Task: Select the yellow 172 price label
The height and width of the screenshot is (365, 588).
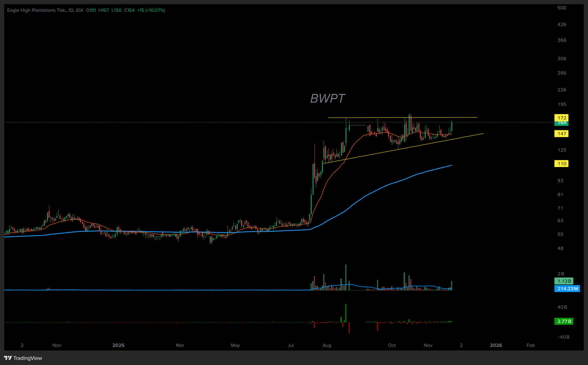Action: tap(561, 117)
